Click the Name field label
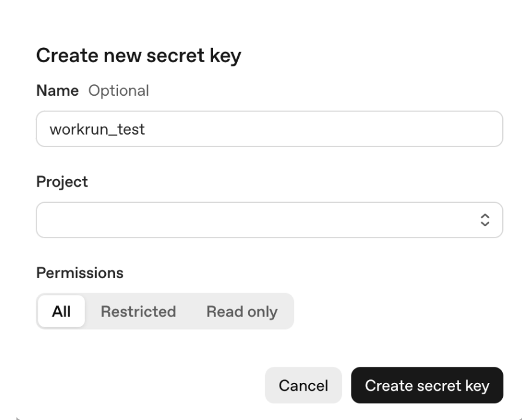522x420 pixels. tap(57, 91)
